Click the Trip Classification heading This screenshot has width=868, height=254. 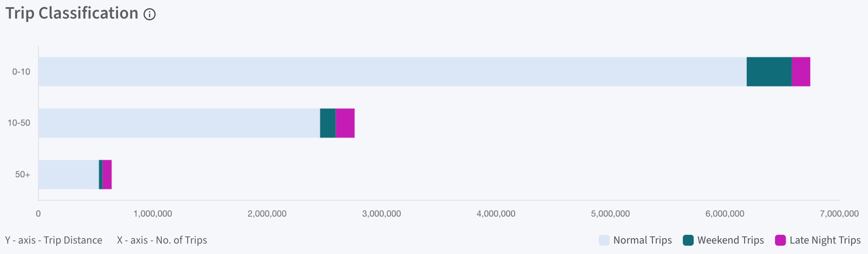72,13
